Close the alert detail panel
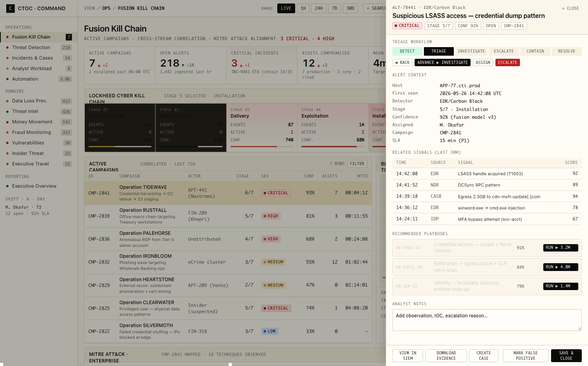This screenshot has height=366, width=588. pos(570,8)
